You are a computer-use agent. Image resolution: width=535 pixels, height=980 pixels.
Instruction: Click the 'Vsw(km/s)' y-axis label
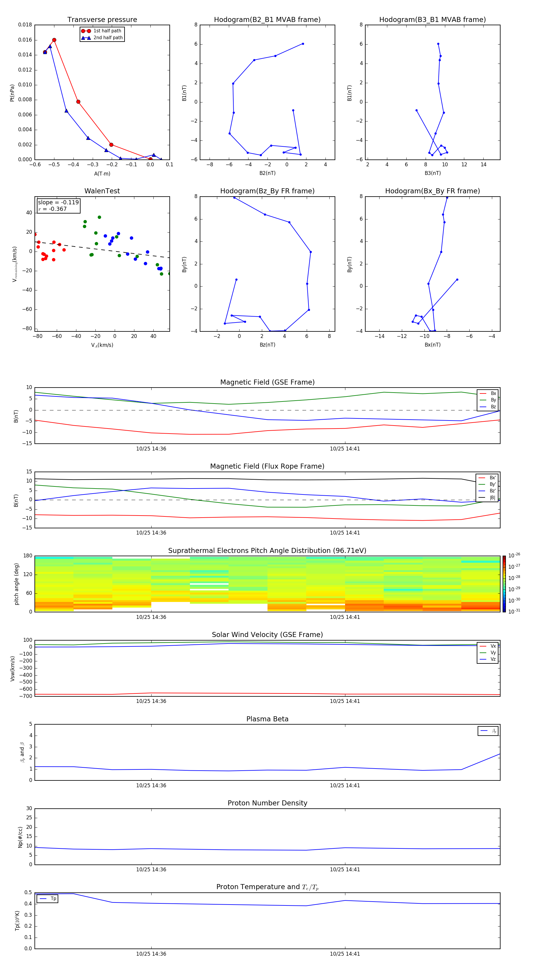[x=12, y=668]
